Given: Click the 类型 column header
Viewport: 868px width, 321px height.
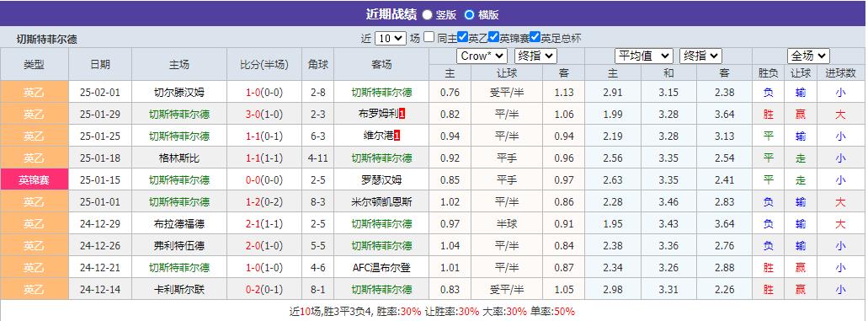Looking at the screenshot, I should pyautogui.click(x=34, y=64).
